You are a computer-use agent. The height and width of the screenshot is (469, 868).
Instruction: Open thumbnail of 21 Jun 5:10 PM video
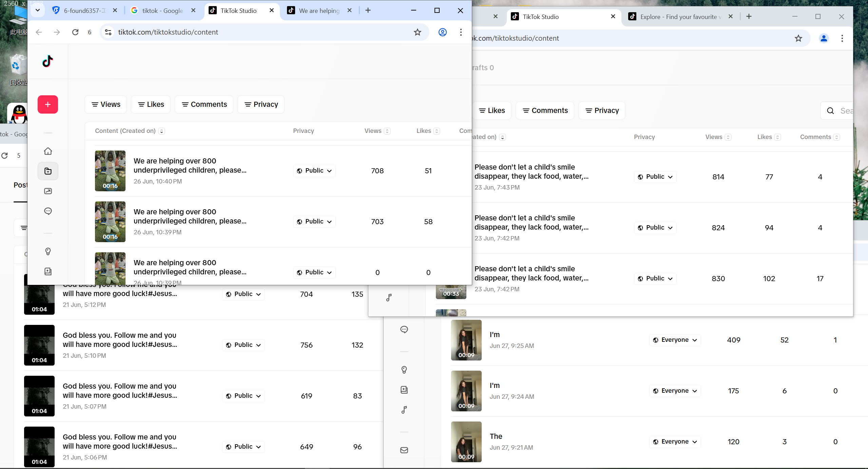(39, 345)
